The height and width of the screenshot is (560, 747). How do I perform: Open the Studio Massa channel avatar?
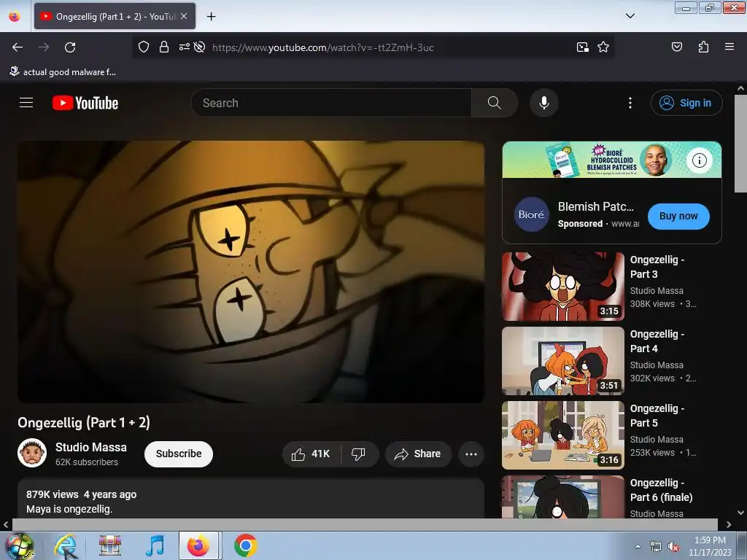click(32, 453)
